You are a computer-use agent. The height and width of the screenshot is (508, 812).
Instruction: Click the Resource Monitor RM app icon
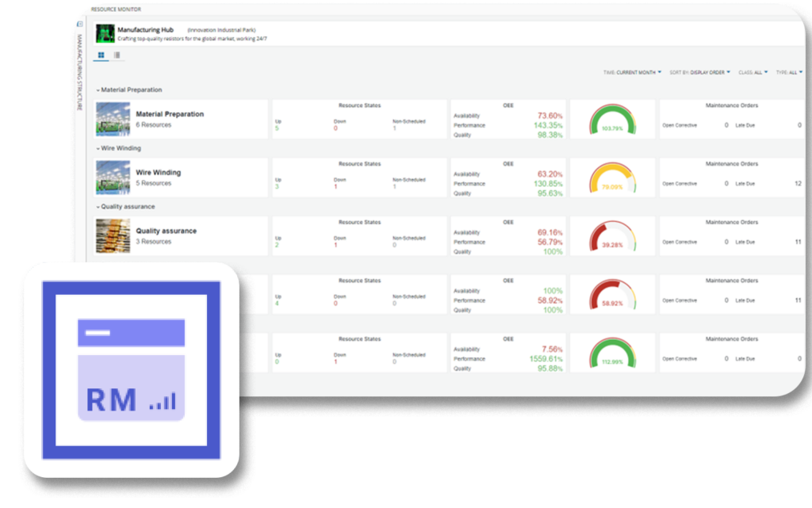(x=131, y=370)
